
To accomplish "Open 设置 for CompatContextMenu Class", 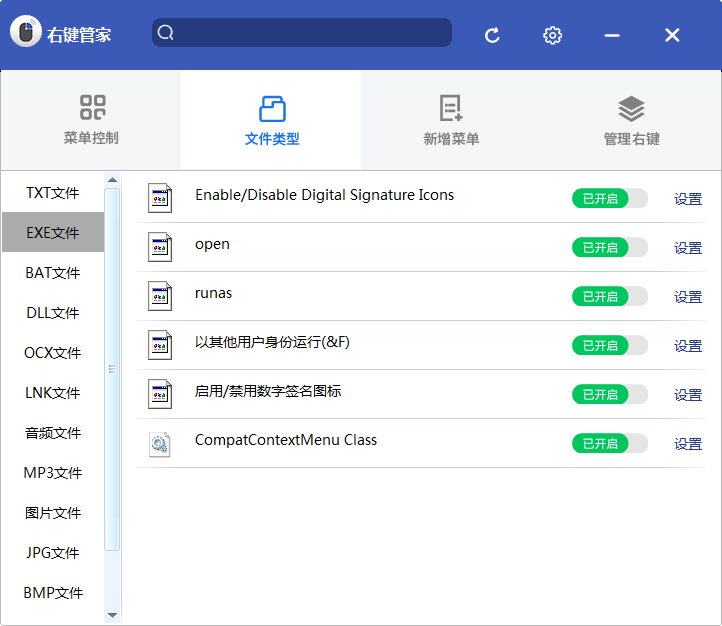I will pos(688,444).
